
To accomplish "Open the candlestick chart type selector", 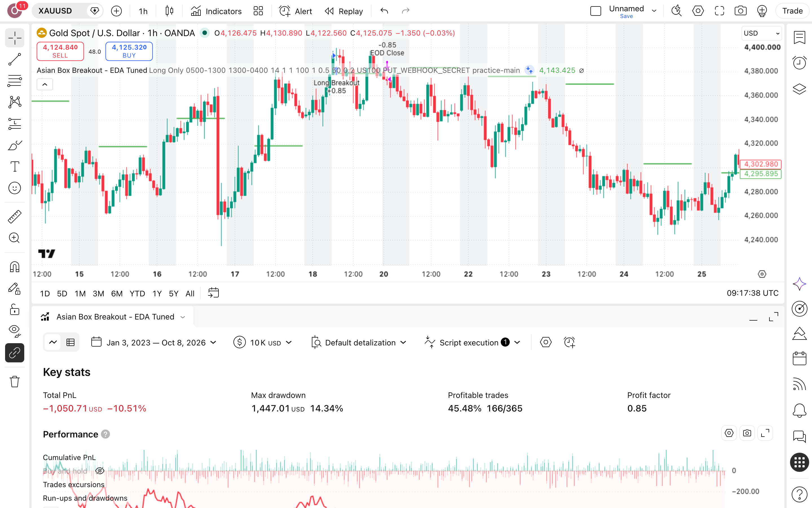I will (169, 11).
